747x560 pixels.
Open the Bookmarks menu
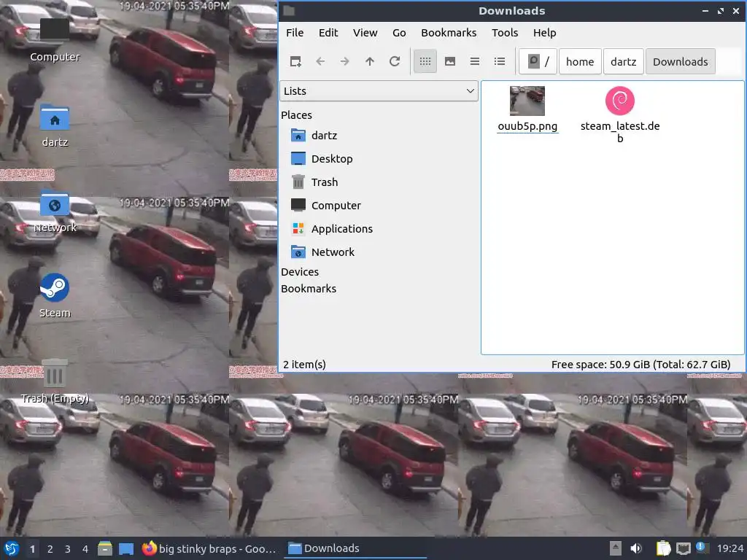pyautogui.click(x=449, y=33)
